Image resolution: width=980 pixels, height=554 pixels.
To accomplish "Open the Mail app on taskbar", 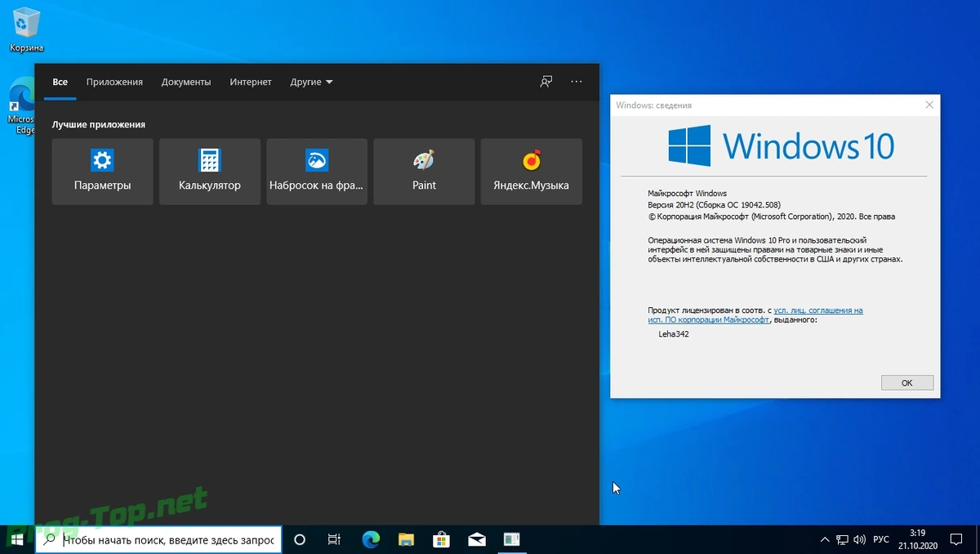I will pos(477,539).
